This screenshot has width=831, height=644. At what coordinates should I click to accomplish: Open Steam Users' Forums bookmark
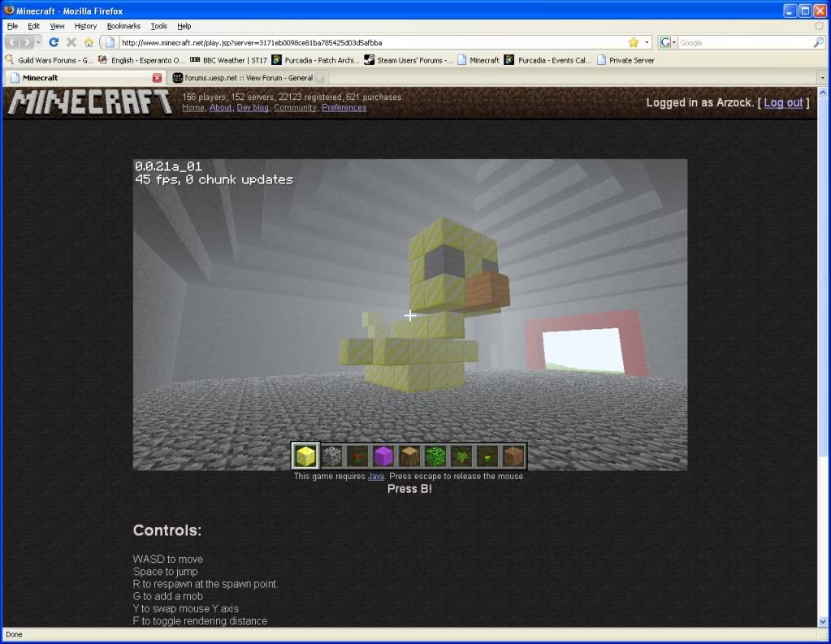409,60
